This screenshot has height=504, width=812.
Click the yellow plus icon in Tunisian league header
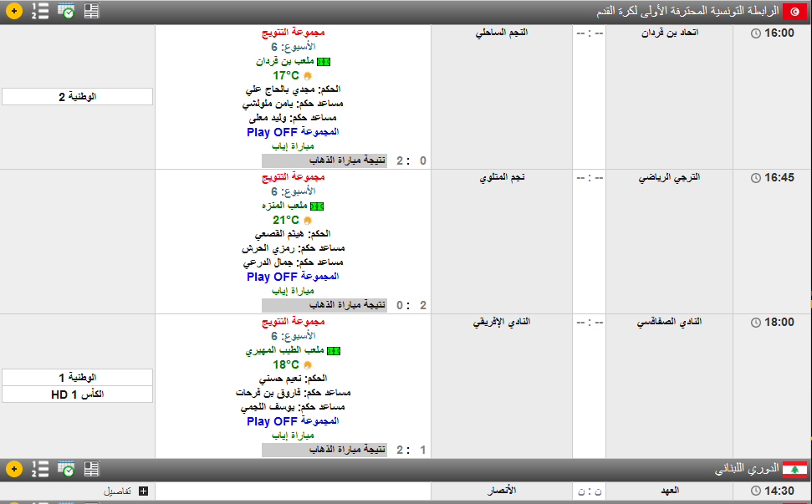[14, 11]
